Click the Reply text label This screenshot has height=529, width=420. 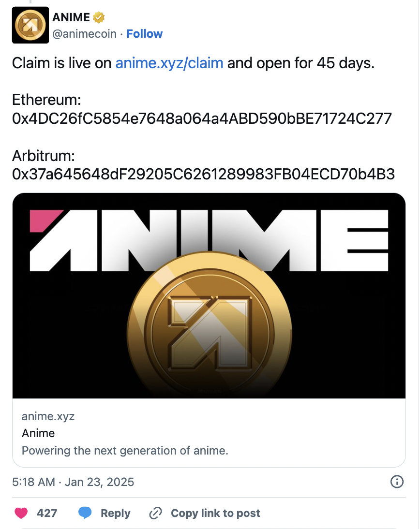(115, 513)
